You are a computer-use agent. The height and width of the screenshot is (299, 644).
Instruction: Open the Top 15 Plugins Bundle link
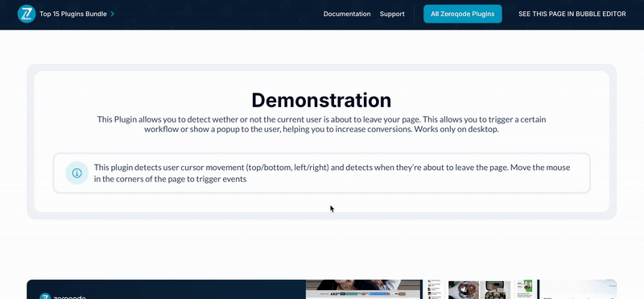73,14
